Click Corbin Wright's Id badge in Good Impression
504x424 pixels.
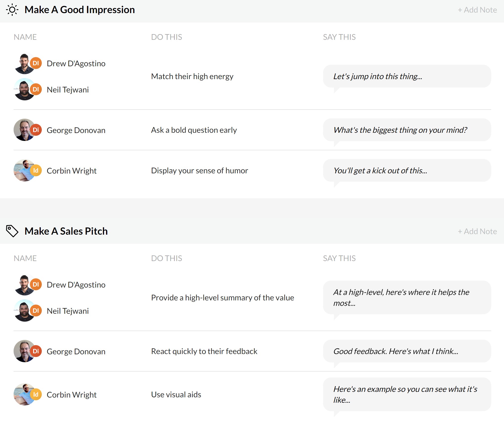(x=36, y=170)
